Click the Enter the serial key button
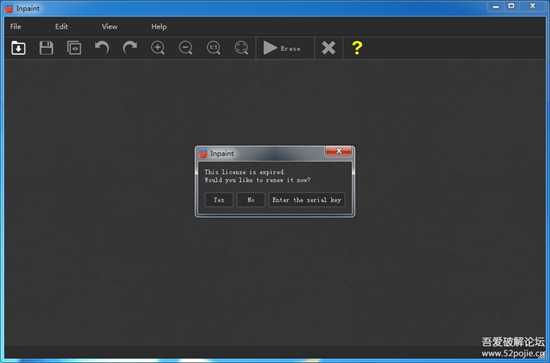The image size is (550, 363). pyautogui.click(x=306, y=200)
